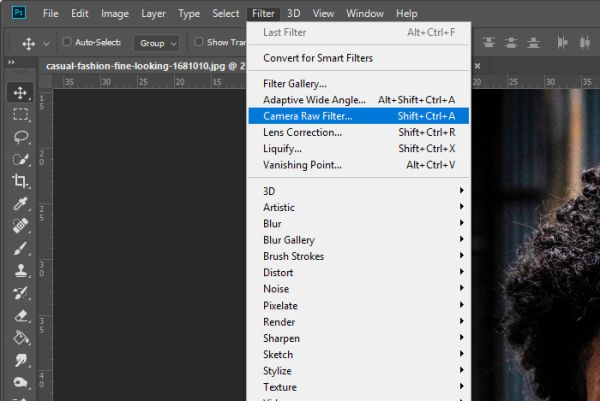This screenshot has height=401, width=600.
Task: Choose the Lasso tool
Action: (x=20, y=137)
